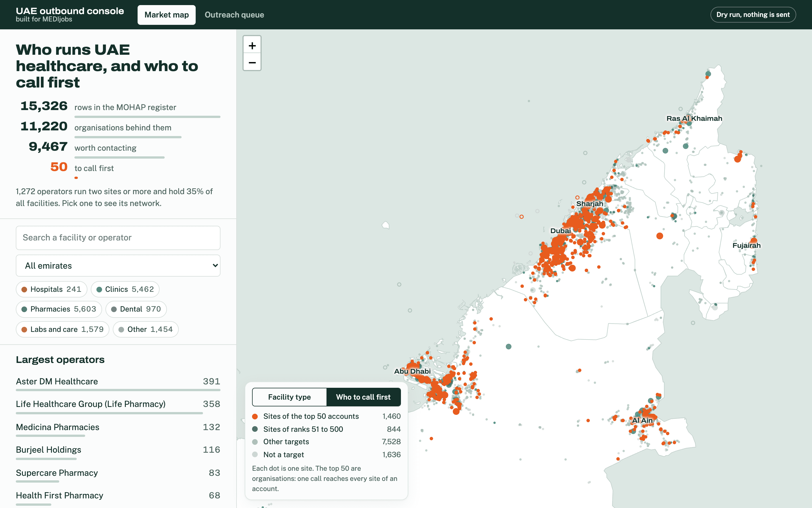Click the 'Other targets' legend row
The width and height of the screenshot is (812, 508).
(326, 442)
